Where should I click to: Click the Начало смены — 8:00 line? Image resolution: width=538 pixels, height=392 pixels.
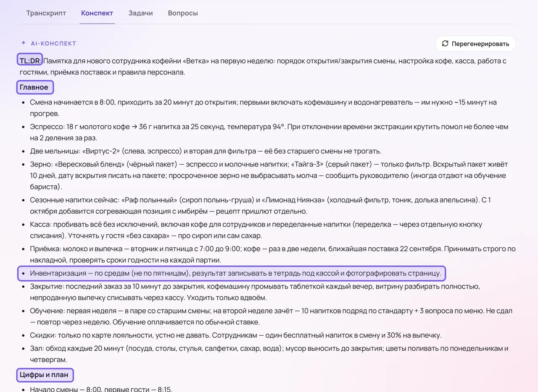click(101, 389)
